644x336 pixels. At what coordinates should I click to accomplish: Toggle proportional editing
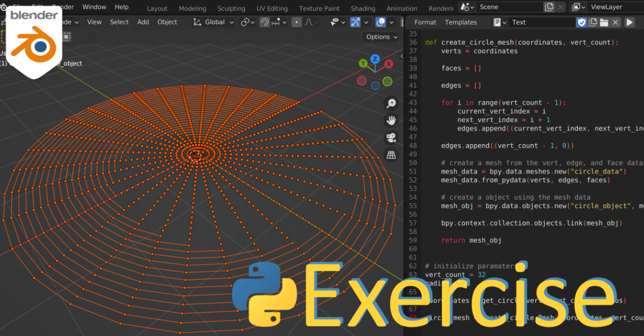pyautogui.click(x=296, y=22)
